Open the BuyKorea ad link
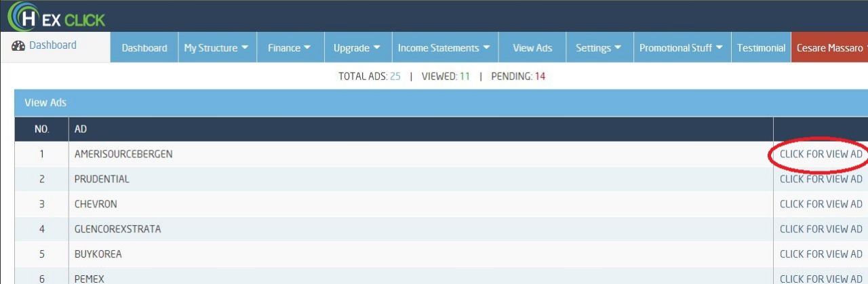This screenshot has width=868, height=284. pos(821,254)
